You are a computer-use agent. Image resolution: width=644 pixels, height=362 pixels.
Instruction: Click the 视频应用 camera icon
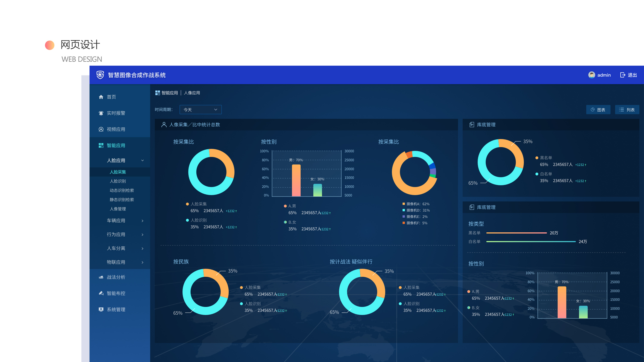click(x=101, y=129)
